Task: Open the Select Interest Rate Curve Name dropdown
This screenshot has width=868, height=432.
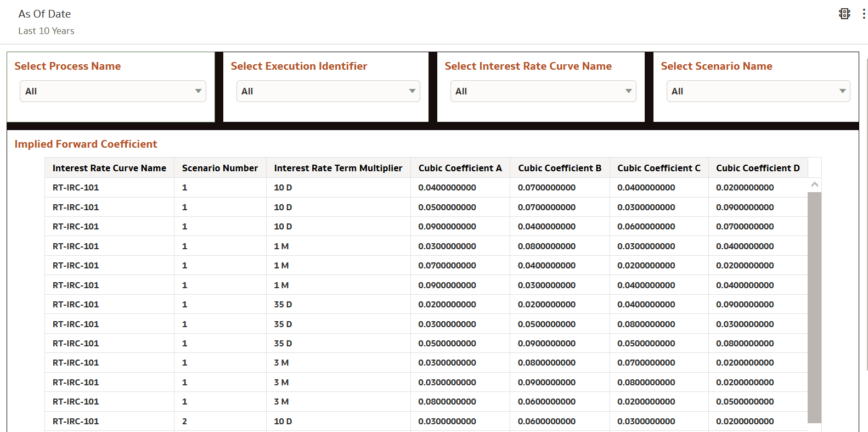Action: [x=543, y=91]
